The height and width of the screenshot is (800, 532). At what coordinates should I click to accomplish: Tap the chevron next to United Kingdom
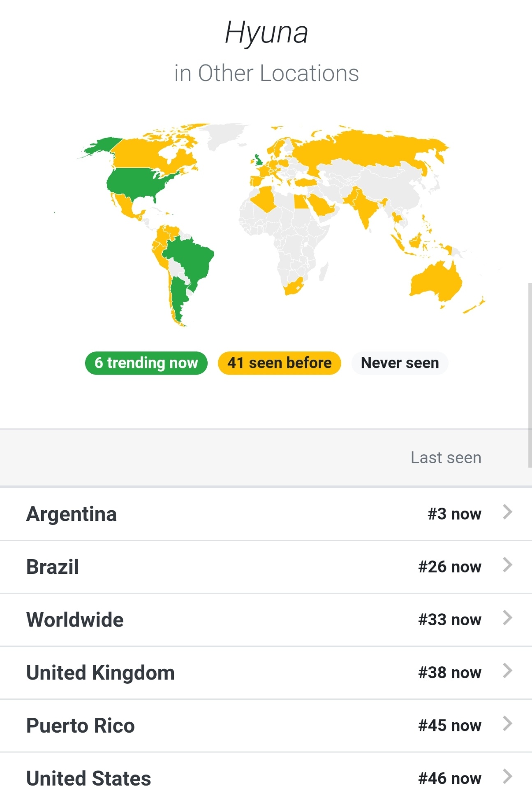click(x=508, y=671)
